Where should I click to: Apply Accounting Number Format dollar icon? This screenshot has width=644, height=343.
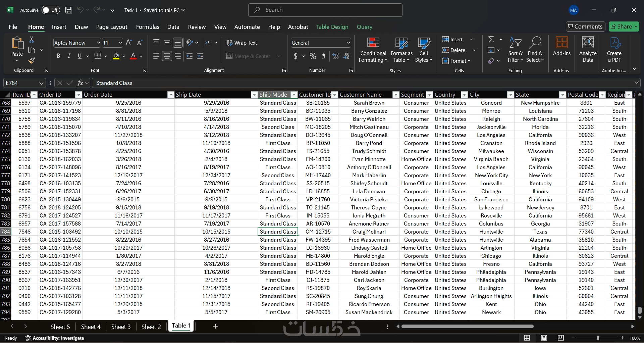point(296,56)
